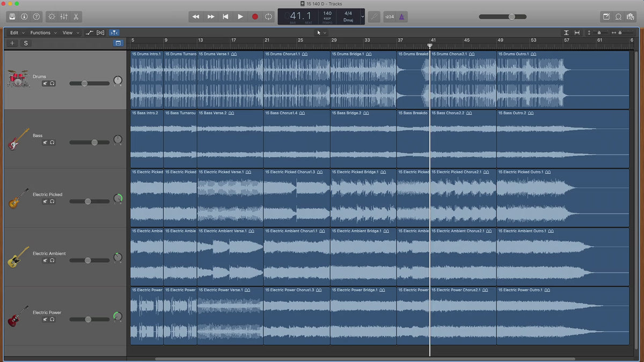Open the Note Pad panel
The height and width of the screenshot is (362, 644).
click(606, 17)
